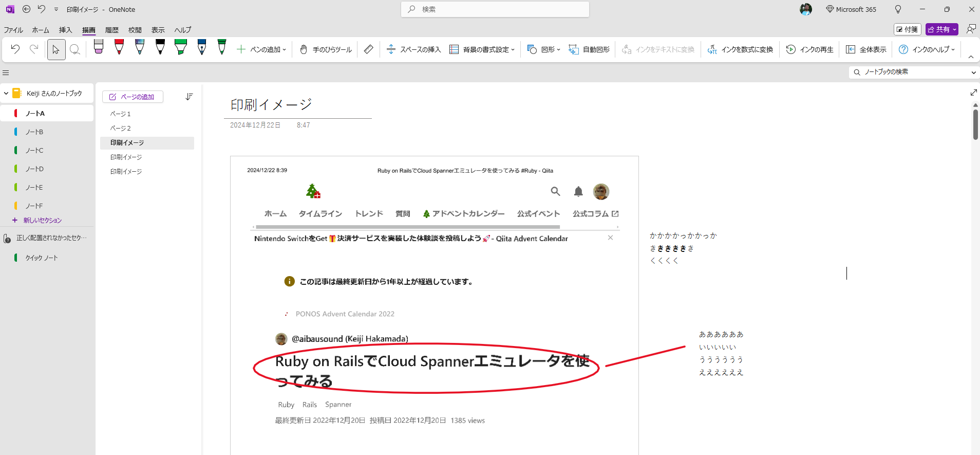Click the ノートブックの検索 search field
Viewport: 980px width, 455px height.
tap(909, 72)
